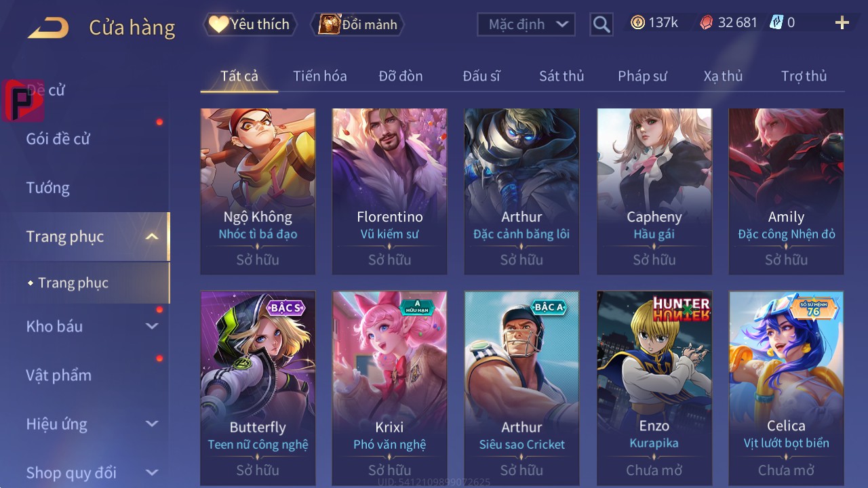This screenshot has height=488, width=868.
Task: Open the search magnifier icon
Action: (601, 24)
